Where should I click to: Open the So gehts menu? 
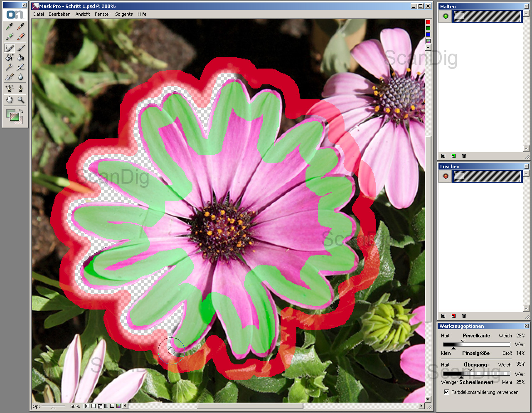pyautogui.click(x=124, y=14)
